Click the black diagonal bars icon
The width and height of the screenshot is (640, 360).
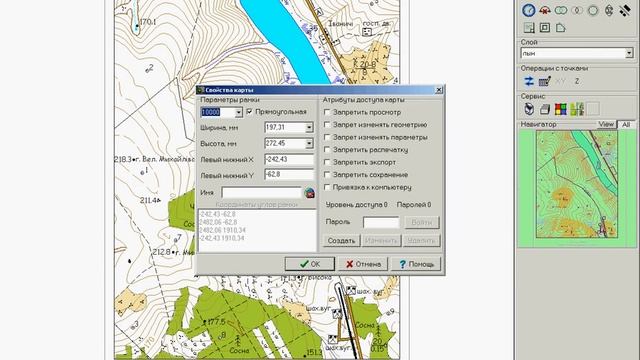624,10
